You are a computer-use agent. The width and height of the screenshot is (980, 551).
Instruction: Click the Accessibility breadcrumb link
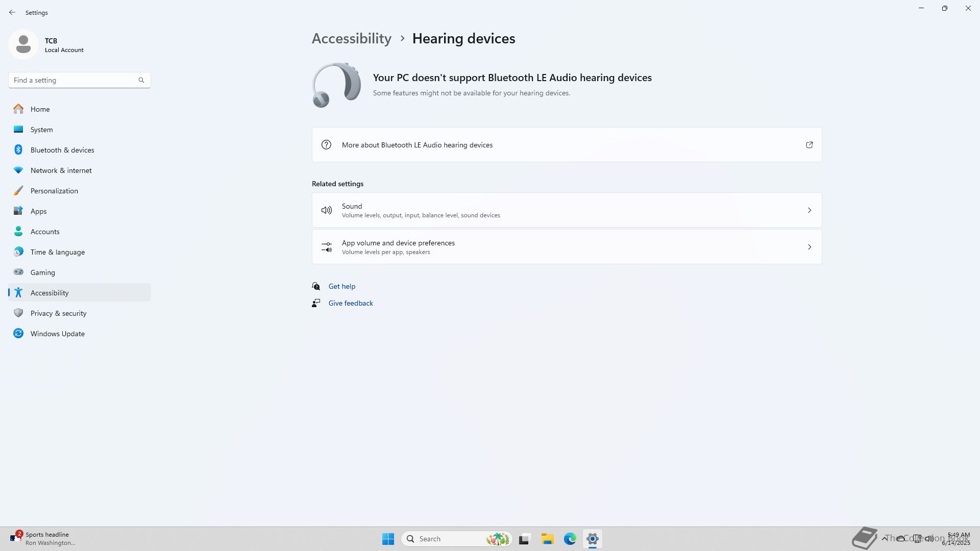(x=351, y=38)
